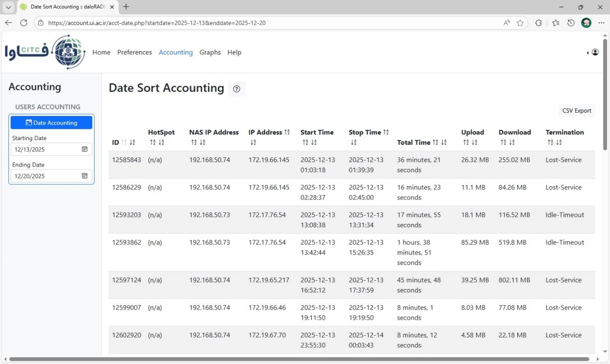Sort Download column ascending
This screenshot has width=610, height=364.
(x=503, y=142)
